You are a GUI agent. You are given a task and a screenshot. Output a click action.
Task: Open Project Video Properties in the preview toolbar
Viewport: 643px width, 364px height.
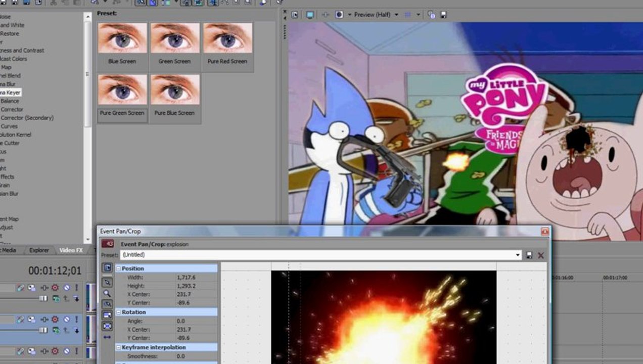pyautogui.click(x=295, y=15)
